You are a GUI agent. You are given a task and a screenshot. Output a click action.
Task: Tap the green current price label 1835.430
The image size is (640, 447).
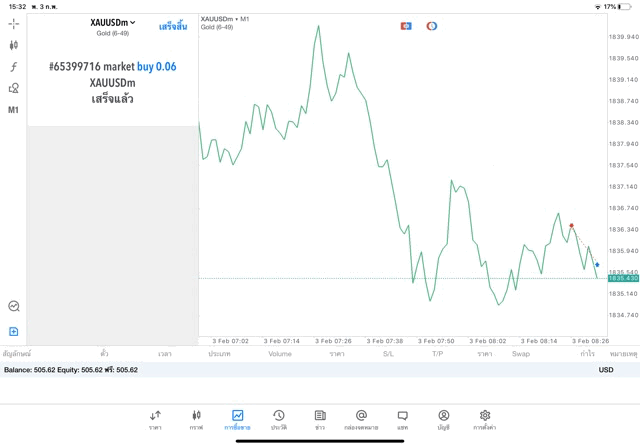[x=623, y=278]
